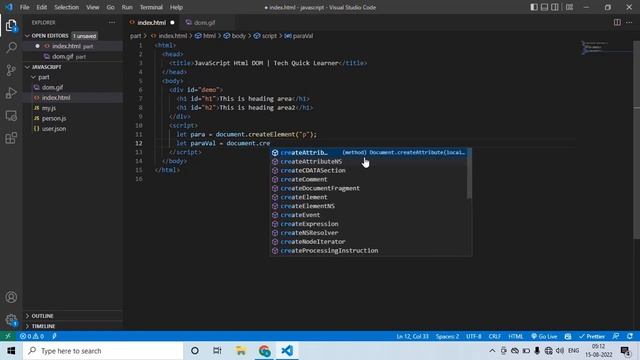Open the File menu
This screenshot has height=360, width=640.
point(24,7)
